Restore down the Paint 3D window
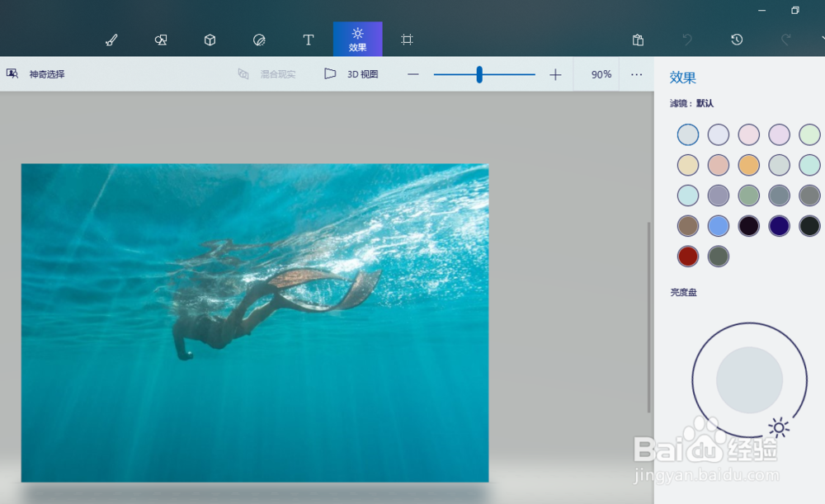The width and height of the screenshot is (825, 504). (795, 11)
